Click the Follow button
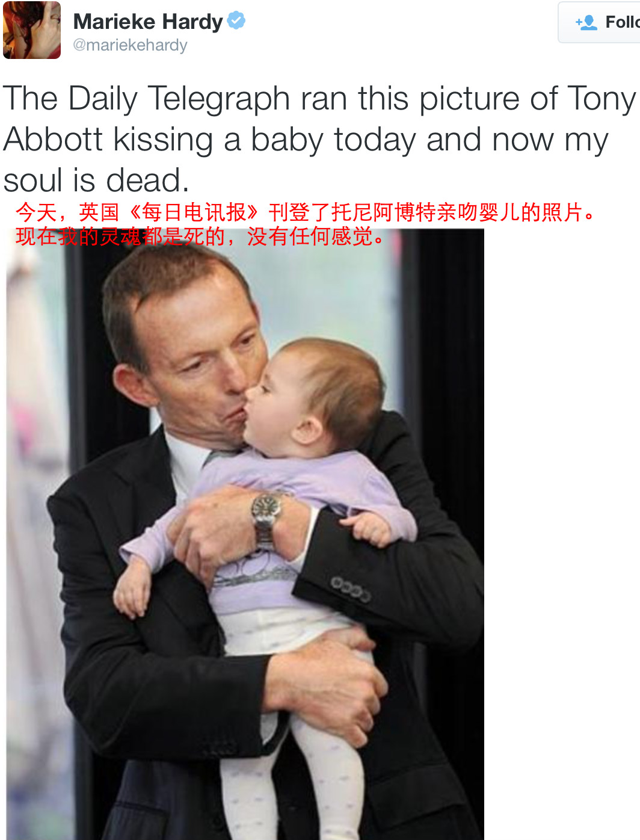The height and width of the screenshot is (840, 640). pyautogui.click(x=599, y=22)
